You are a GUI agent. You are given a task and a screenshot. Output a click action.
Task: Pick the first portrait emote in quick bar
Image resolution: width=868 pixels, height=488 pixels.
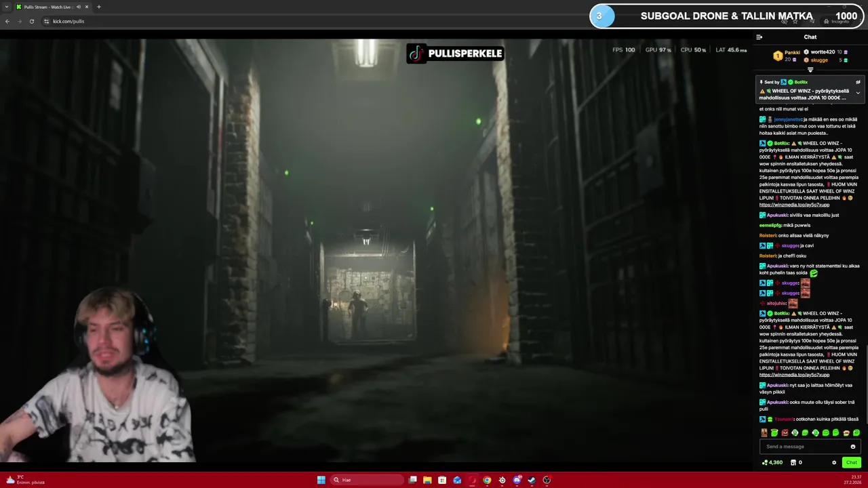764,433
